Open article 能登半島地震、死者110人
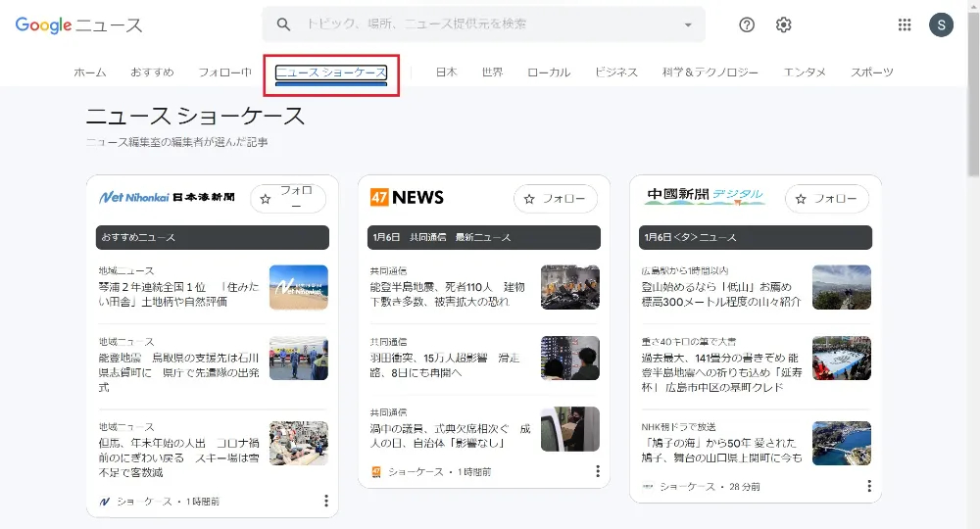Viewport: 980px width, 529px height. tap(448, 294)
